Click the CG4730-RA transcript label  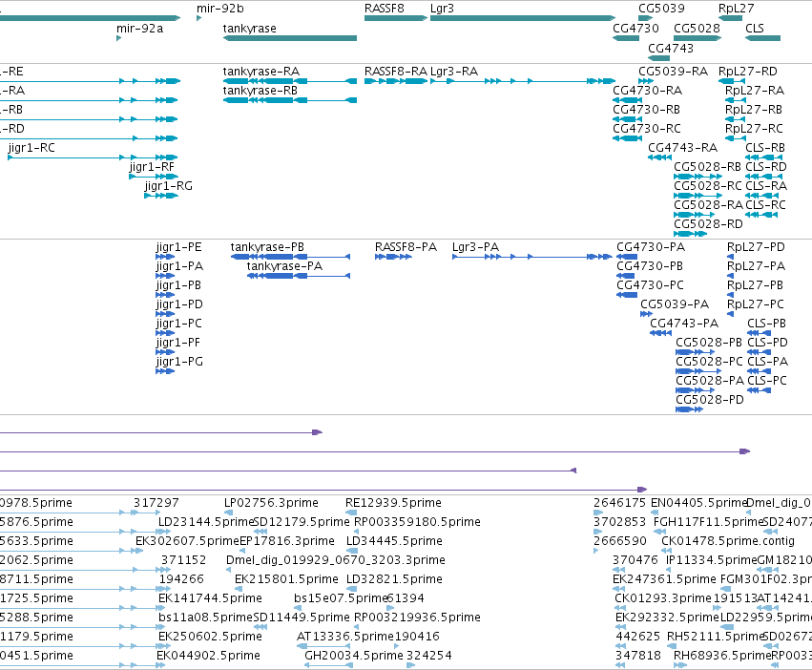pos(647,90)
